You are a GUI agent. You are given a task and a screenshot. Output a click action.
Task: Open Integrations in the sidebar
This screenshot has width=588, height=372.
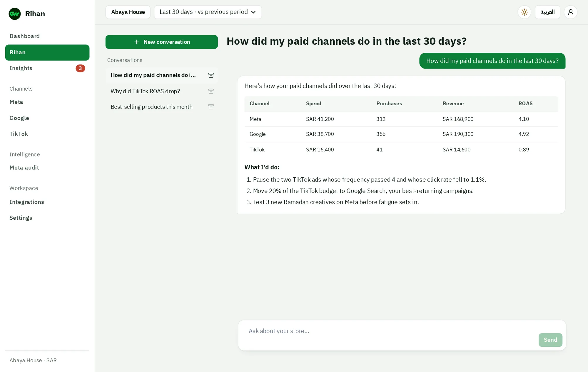tap(47, 202)
